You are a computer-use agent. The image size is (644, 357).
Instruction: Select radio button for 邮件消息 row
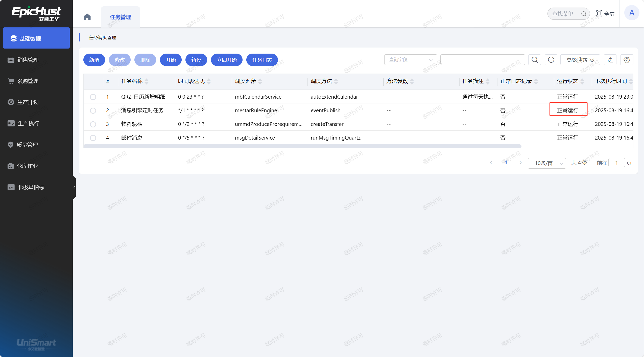[x=93, y=138]
